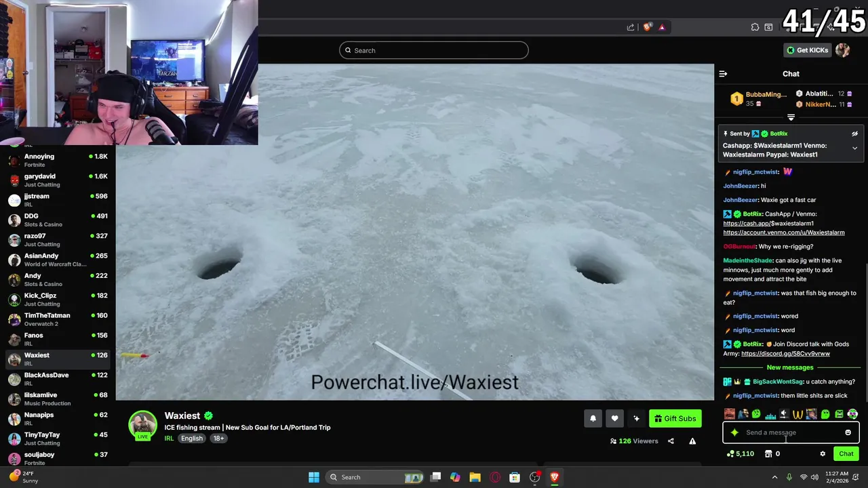Send message with the green Chat button
The width and height of the screenshot is (868, 488).
coord(846,454)
